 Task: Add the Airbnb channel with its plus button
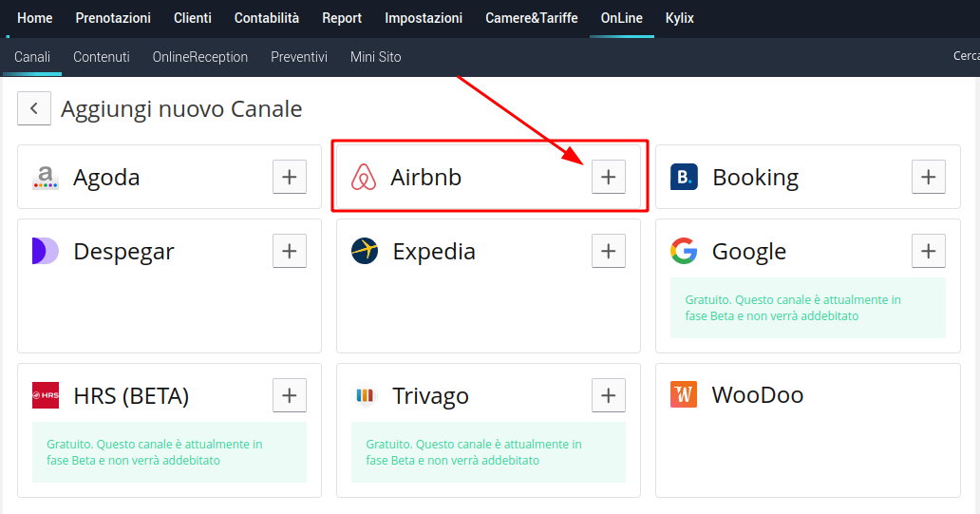tap(609, 177)
